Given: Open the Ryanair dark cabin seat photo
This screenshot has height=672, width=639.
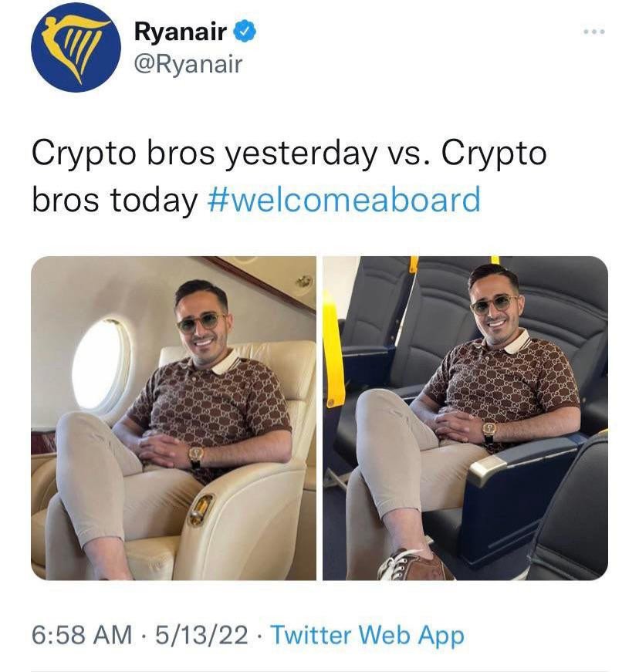Looking at the screenshot, I should (465, 418).
